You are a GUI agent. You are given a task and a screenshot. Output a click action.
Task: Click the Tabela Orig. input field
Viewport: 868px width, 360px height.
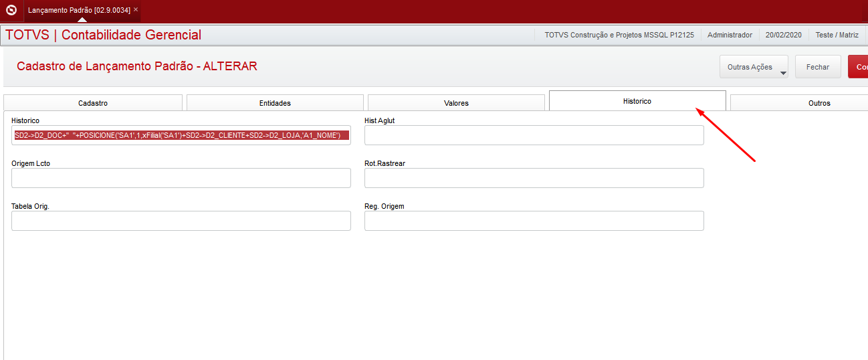(181, 221)
